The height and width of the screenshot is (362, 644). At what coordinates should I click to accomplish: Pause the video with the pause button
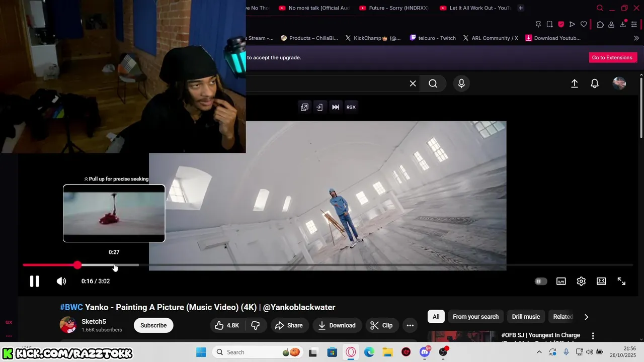pos(34,281)
